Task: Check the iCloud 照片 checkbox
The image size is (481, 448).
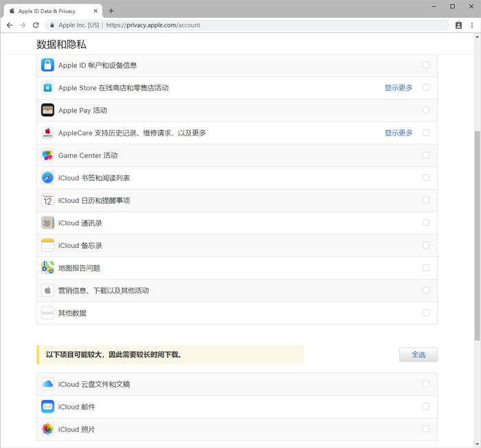Action: coord(426,429)
